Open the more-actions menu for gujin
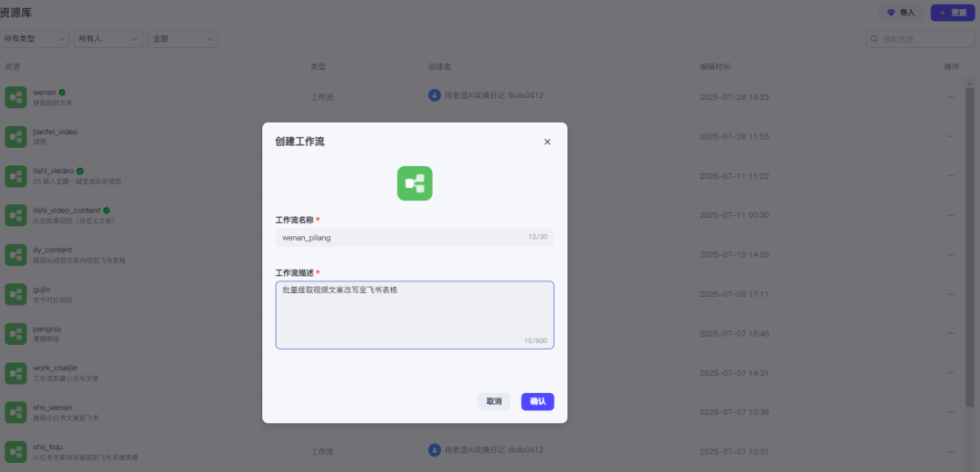 click(x=951, y=294)
